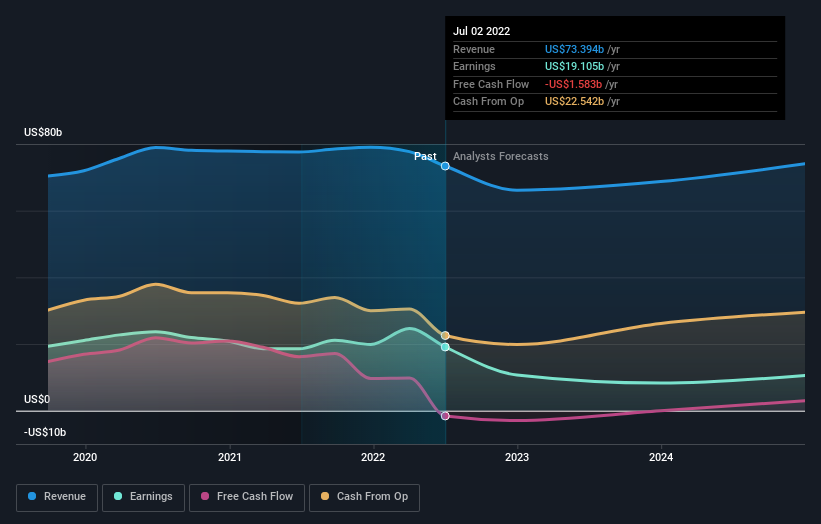The height and width of the screenshot is (524, 821).
Task: Click the Earnings row label in tooltip
Action: click(x=474, y=66)
